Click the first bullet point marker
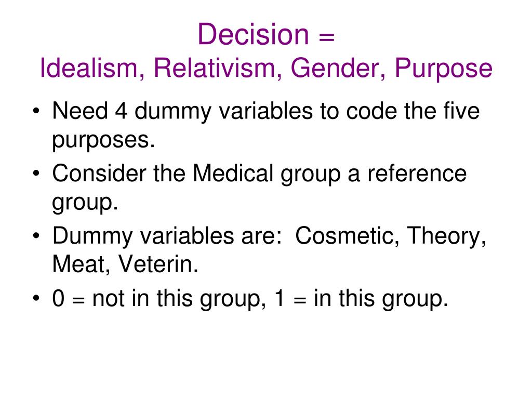This screenshot has height=399, width=532. (x=36, y=111)
